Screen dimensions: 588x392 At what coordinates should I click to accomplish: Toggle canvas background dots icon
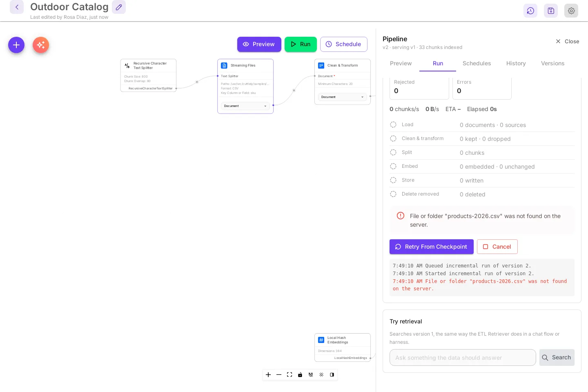point(321,375)
